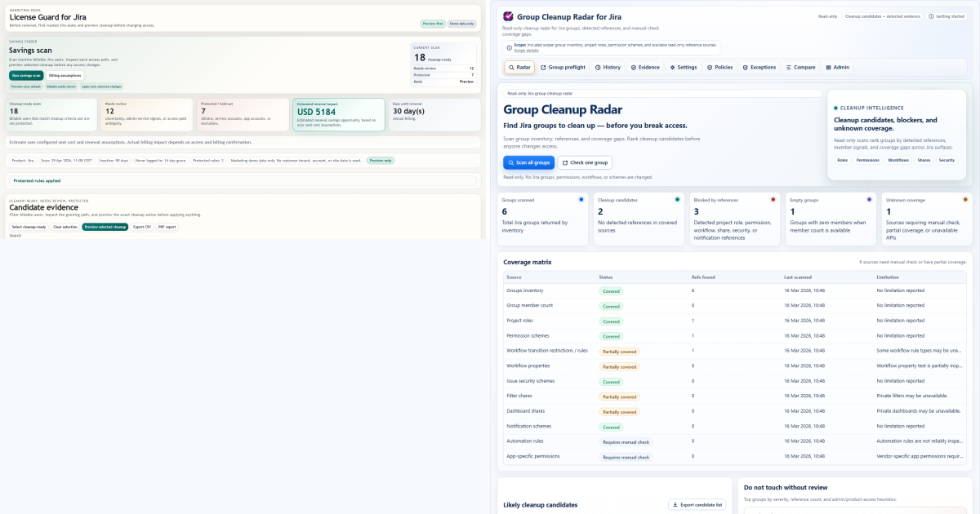Click the Groups inventory row
Viewport: 980px width, 514px height.
click(x=734, y=290)
